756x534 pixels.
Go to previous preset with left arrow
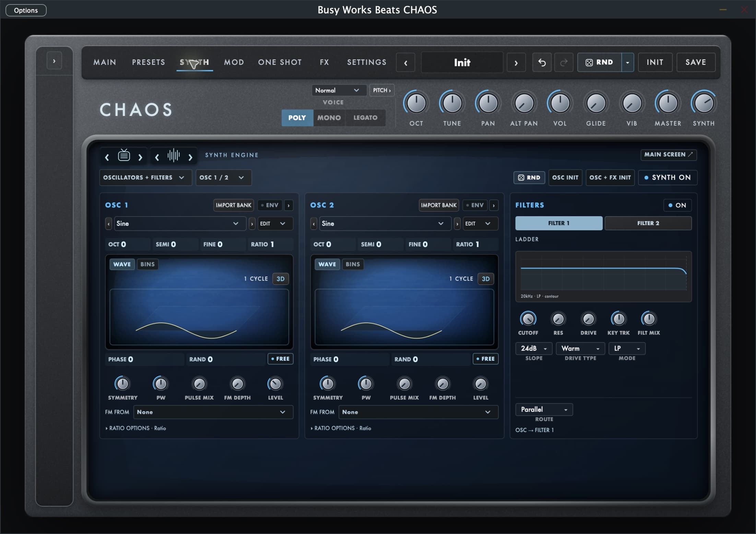405,63
